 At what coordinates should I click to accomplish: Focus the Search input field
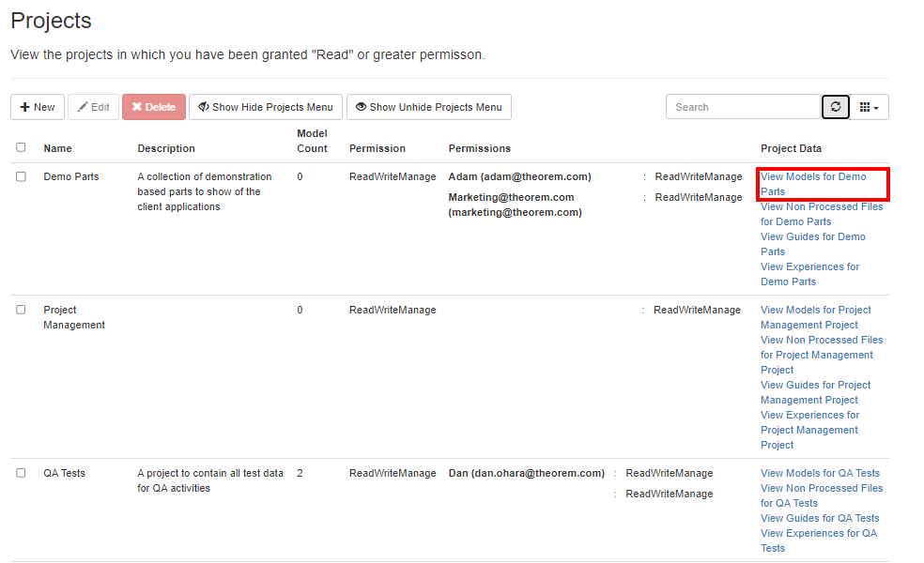[743, 107]
